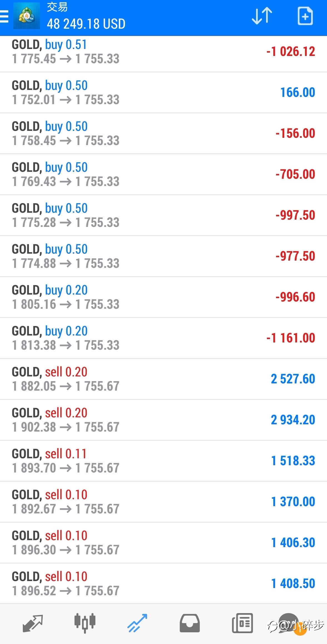Open the News newspaper tab
Screen dimensions: 327x644
click(x=242, y=623)
